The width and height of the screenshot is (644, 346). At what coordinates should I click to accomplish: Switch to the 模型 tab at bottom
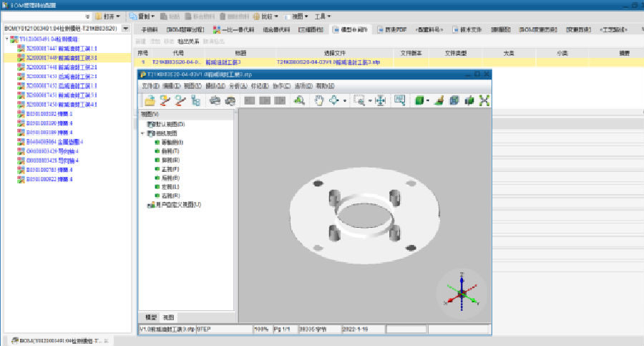[x=151, y=317]
